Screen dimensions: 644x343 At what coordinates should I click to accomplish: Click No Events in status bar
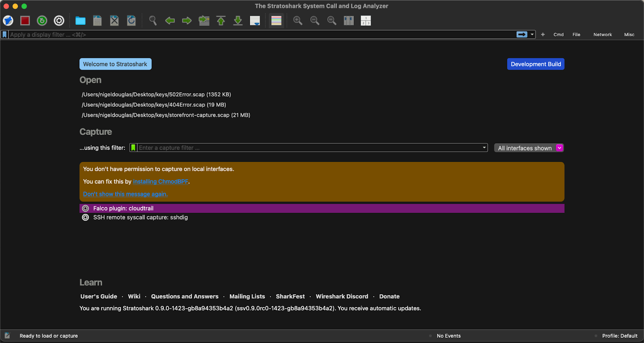click(x=449, y=336)
